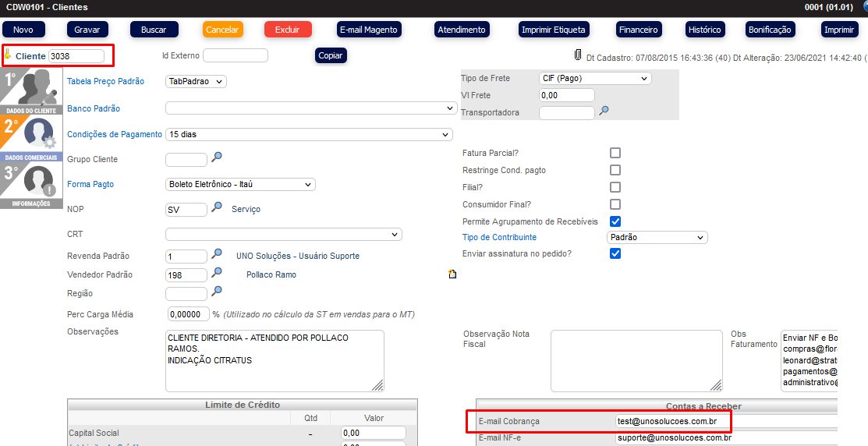Click the magnifier next to Grupo Cliente
Image resolution: width=868 pixels, height=446 pixels.
(x=217, y=158)
